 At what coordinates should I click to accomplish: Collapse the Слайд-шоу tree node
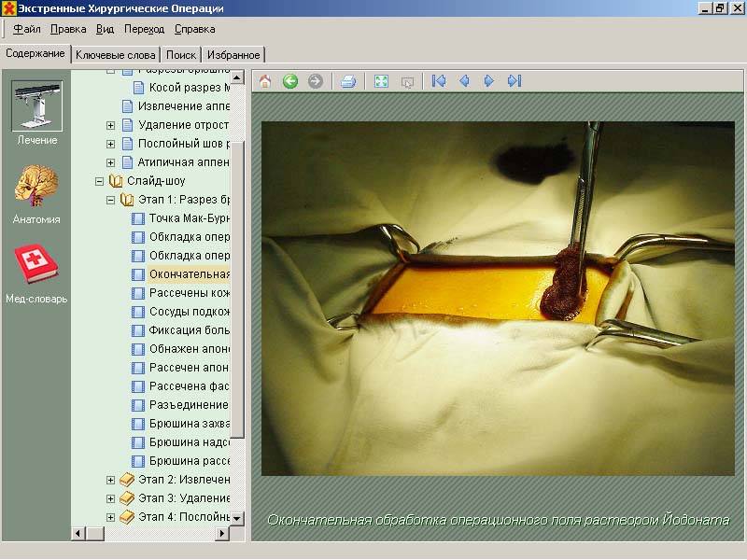98,181
